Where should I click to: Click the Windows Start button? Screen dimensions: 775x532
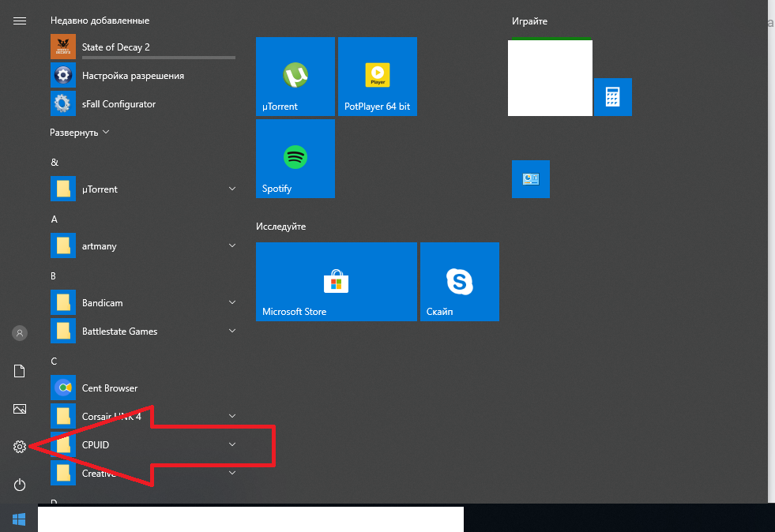click(x=19, y=519)
